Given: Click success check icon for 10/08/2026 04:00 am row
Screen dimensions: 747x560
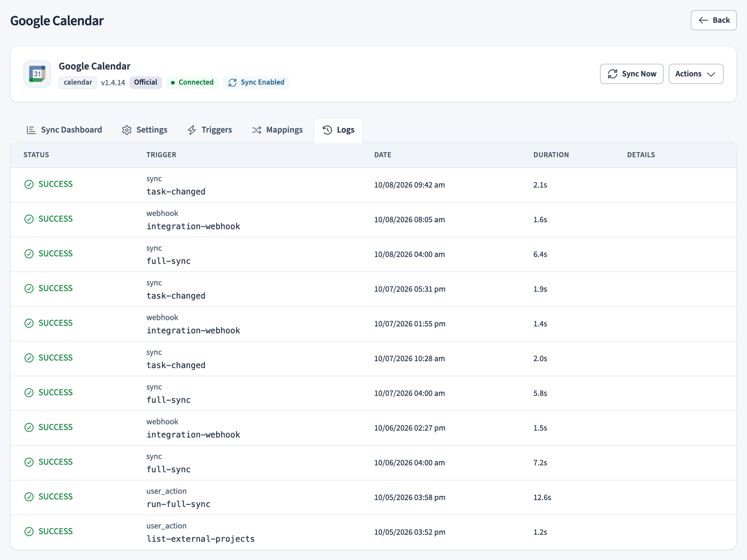Looking at the screenshot, I should click(29, 254).
